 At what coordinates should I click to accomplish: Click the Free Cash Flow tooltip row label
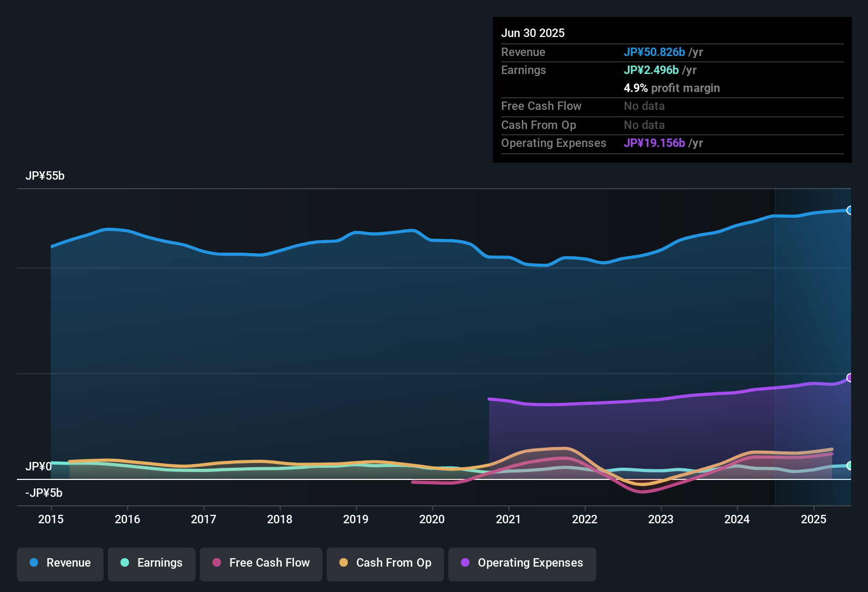point(541,106)
